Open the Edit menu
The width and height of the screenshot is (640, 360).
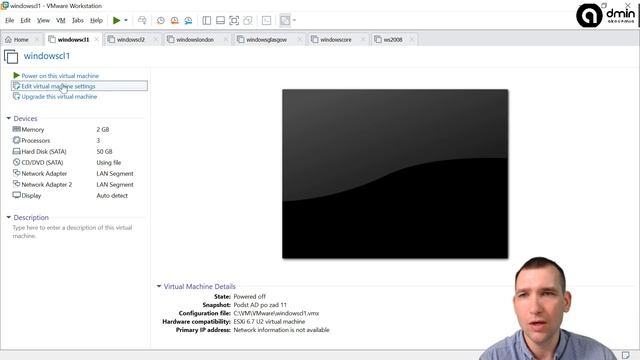pos(25,20)
